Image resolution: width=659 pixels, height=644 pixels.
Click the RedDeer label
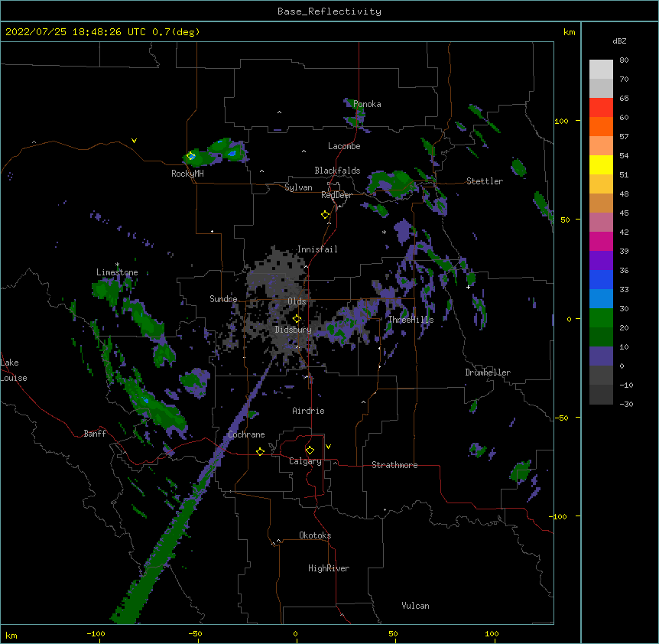point(336,195)
